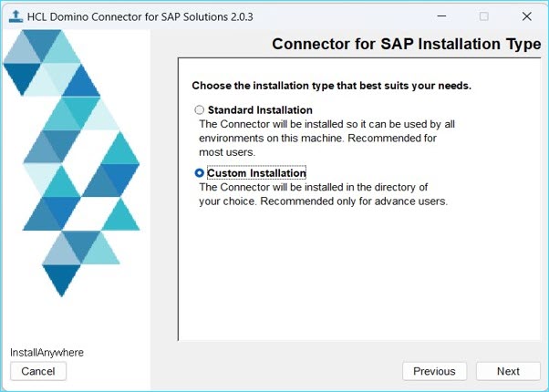
Task: Click the Connector for SAP Installation Type heading
Action: tap(406, 45)
